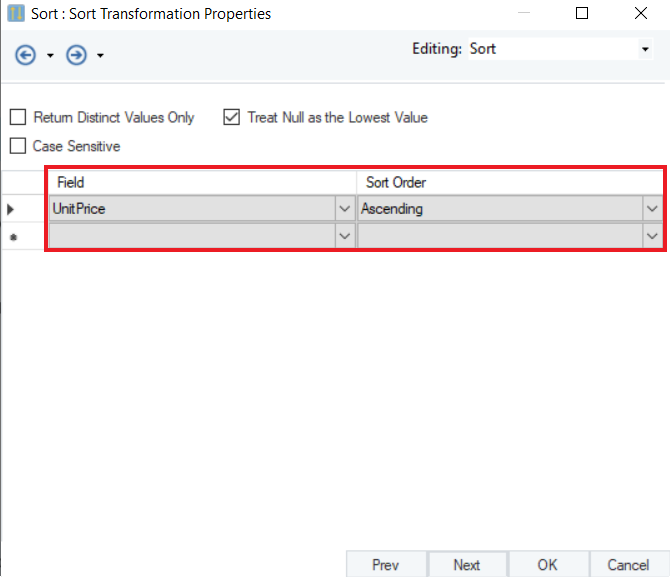Expand the Editing Sort dropdown
The image size is (670, 577).
(x=645, y=49)
